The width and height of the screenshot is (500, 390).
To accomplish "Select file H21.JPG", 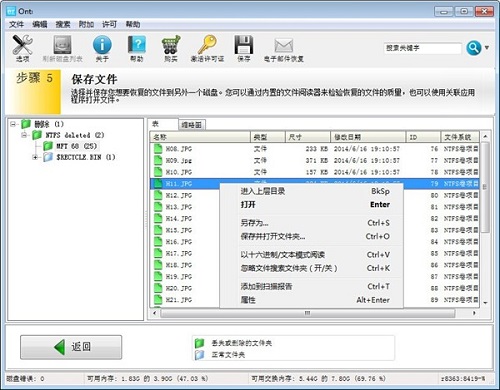I will 179,300.
